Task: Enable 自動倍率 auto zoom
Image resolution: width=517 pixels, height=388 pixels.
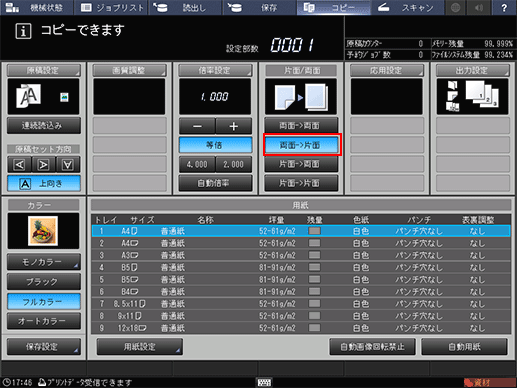Action: point(215,183)
